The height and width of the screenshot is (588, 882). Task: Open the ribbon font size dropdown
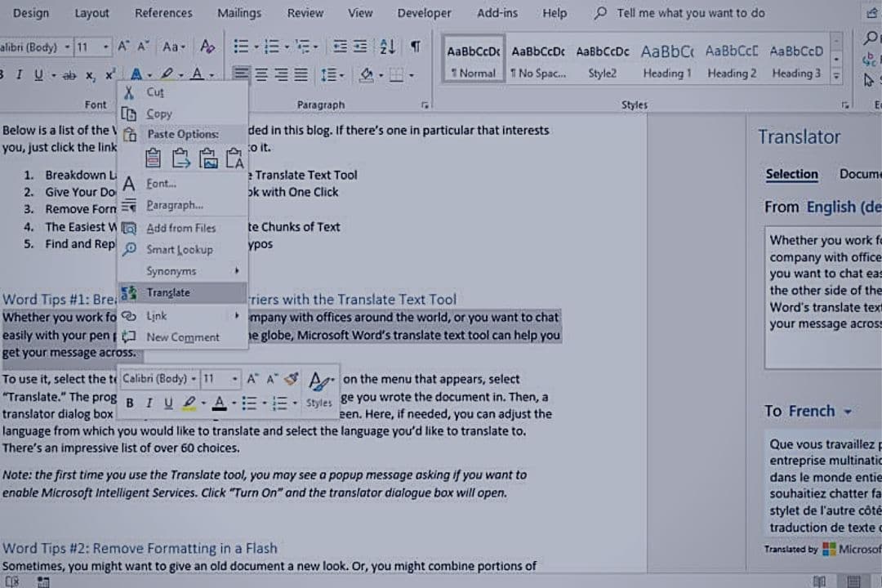105,47
